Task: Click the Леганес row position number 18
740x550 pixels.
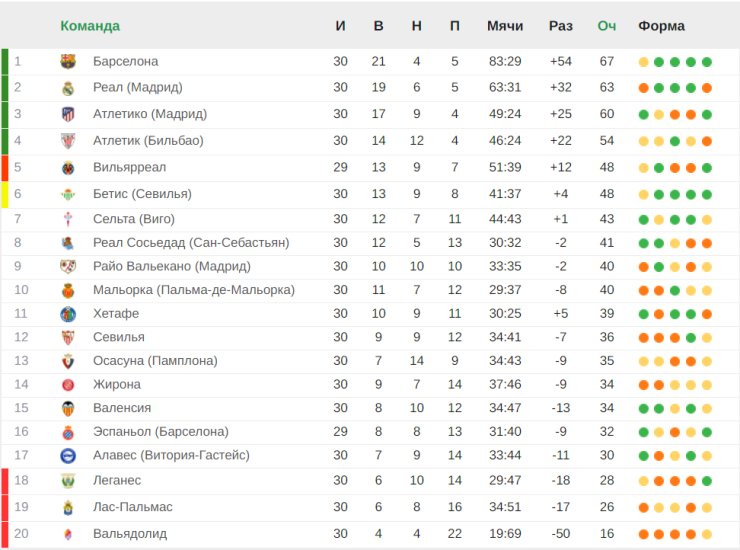Action: click(x=21, y=481)
